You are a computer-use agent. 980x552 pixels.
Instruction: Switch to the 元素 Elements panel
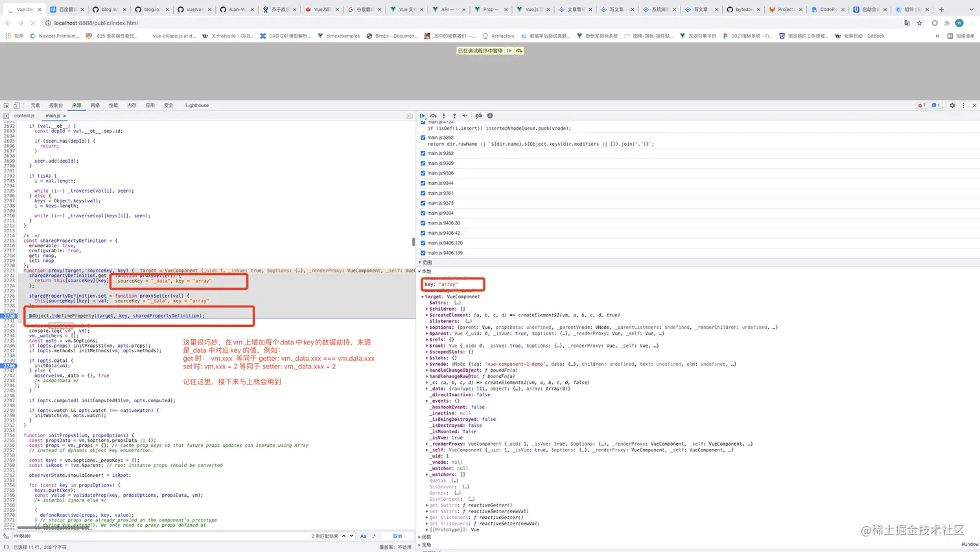click(35, 105)
